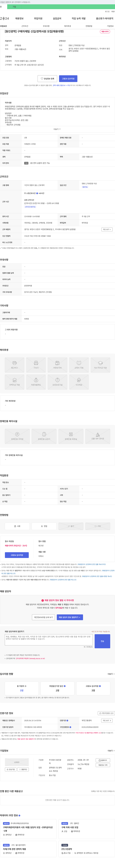The width and height of the screenshot is (115, 868).
Task: Switch to the 복리후생 tab
Action: pos(68,26)
